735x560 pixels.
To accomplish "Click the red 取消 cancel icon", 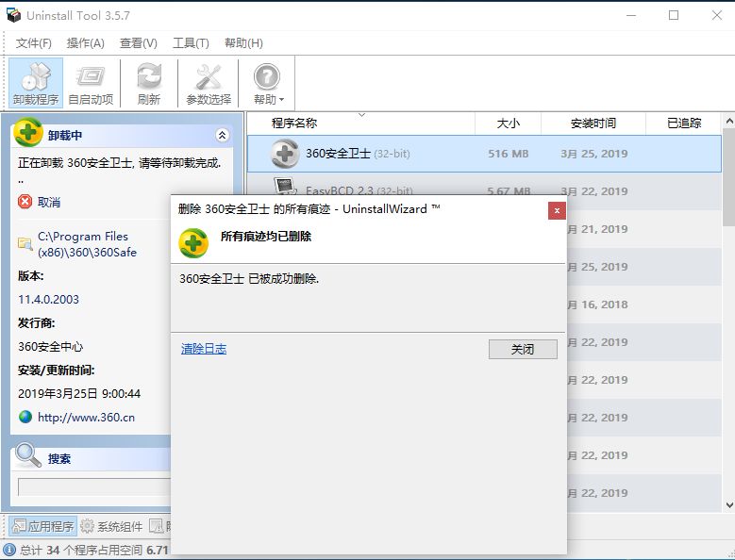I will [x=25, y=202].
